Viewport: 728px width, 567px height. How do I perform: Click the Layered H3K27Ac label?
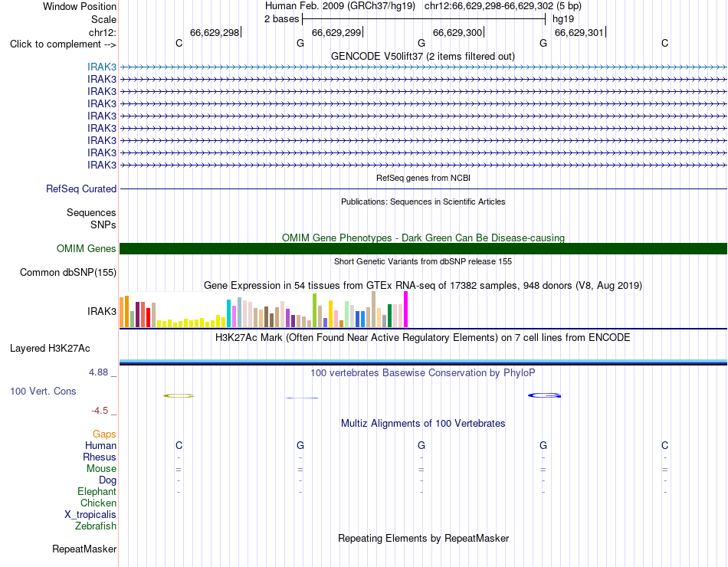pos(50,349)
